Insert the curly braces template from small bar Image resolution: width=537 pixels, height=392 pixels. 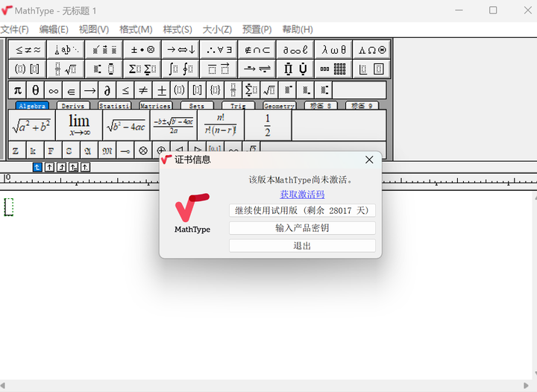click(215, 90)
